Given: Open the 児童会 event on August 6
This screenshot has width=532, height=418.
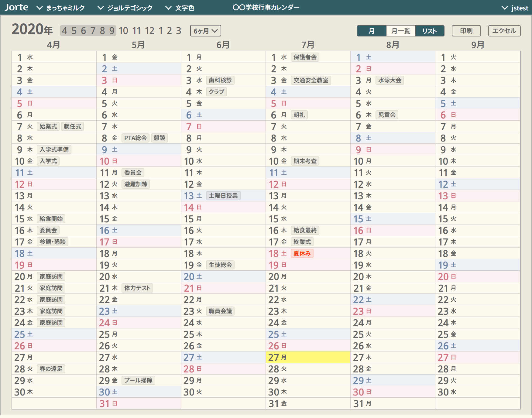Looking at the screenshot, I should tap(387, 115).
